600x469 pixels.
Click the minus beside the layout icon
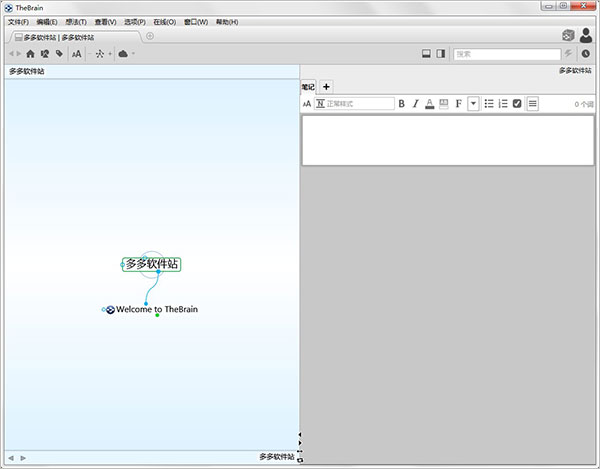point(90,54)
